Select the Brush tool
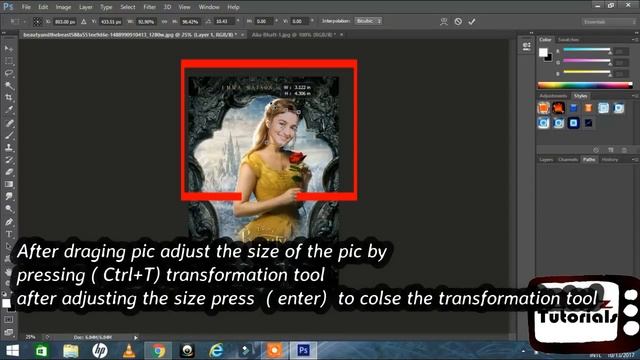 point(9,135)
